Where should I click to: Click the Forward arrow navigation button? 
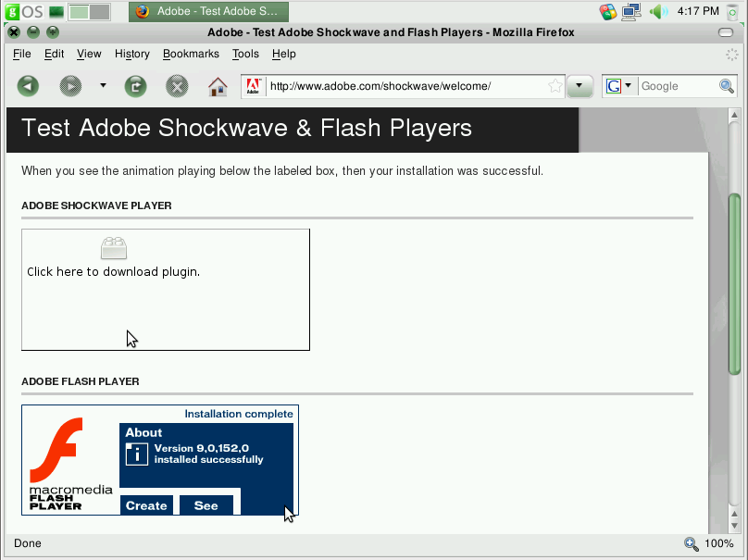70,86
